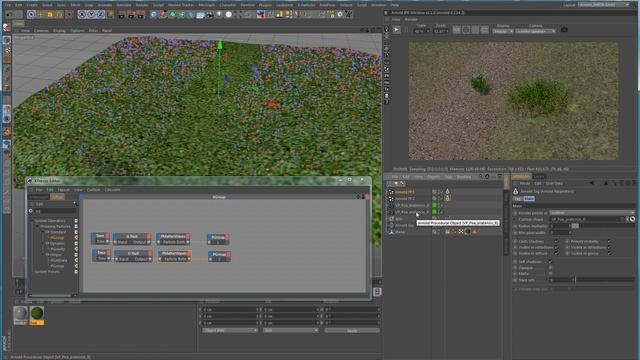Open the Object Manager Tags menu
Image resolution: width=640 pixels, height=360 pixels.
(448, 177)
